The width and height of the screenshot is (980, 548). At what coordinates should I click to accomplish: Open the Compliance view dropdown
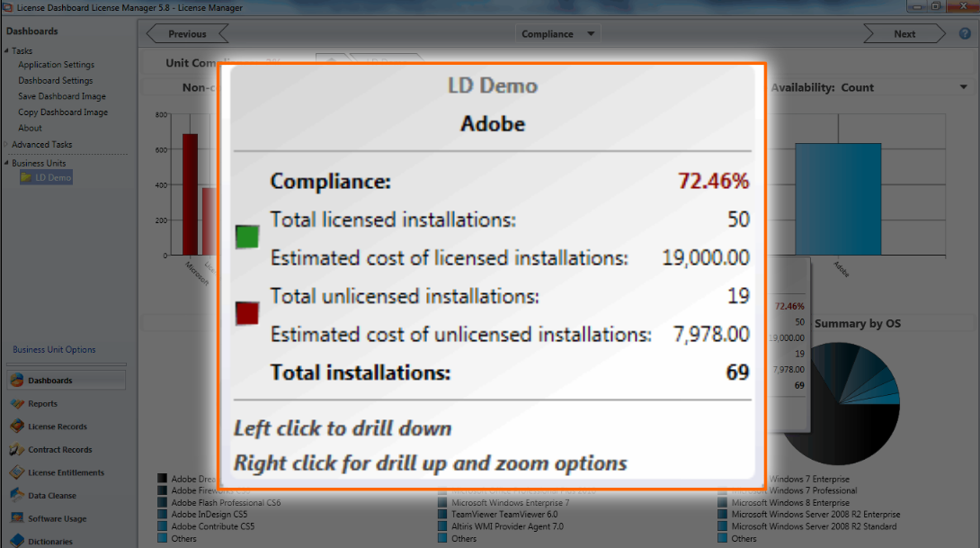coord(591,34)
